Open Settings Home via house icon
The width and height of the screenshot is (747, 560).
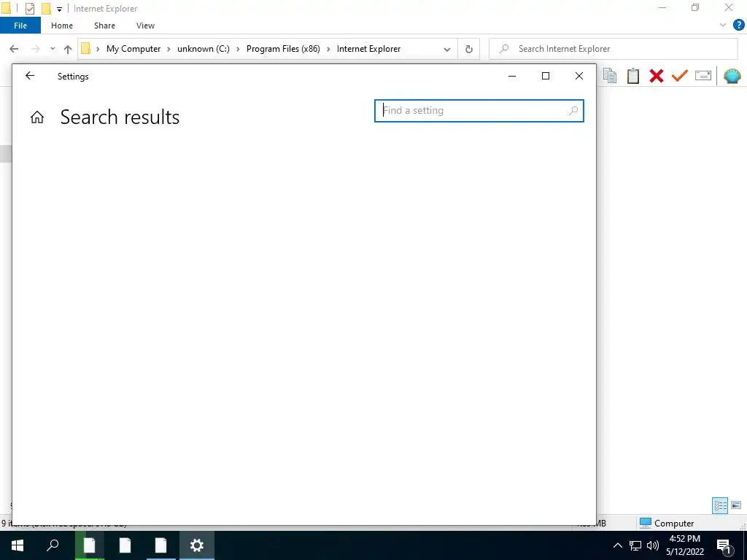(x=37, y=117)
